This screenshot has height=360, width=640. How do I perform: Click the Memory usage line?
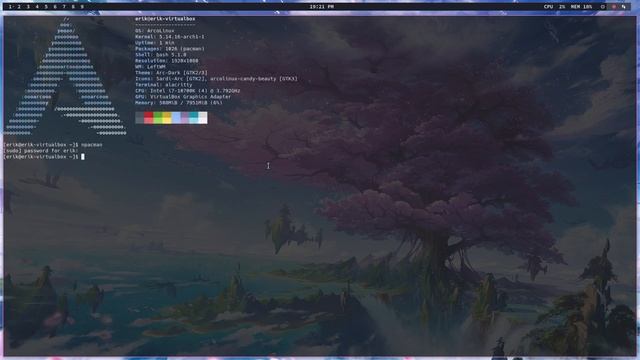(x=179, y=102)
